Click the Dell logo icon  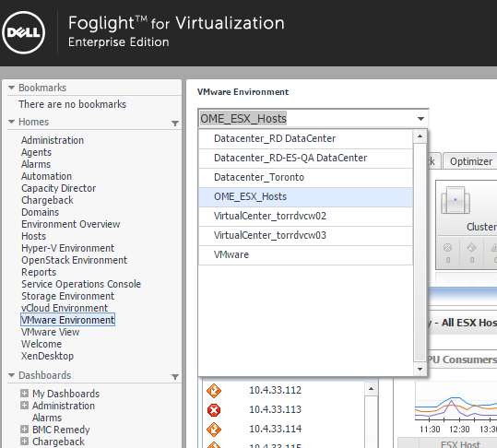click(x=23, y=32)
